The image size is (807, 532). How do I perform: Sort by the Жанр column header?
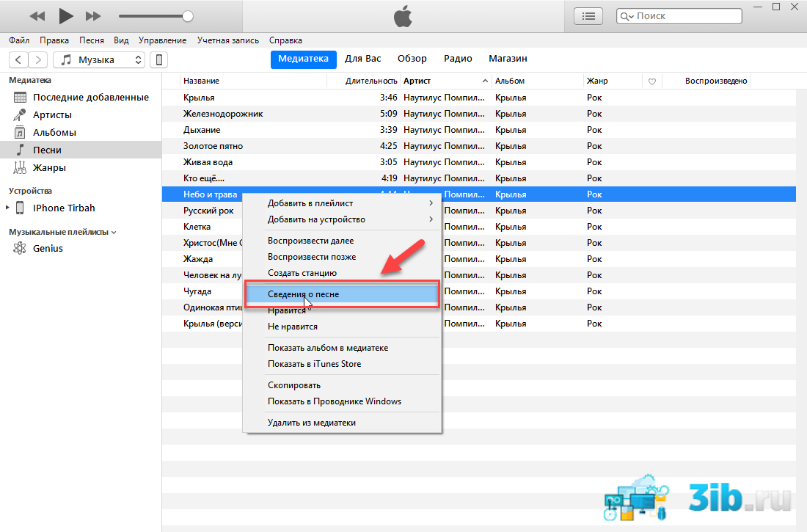click(613, 81)
